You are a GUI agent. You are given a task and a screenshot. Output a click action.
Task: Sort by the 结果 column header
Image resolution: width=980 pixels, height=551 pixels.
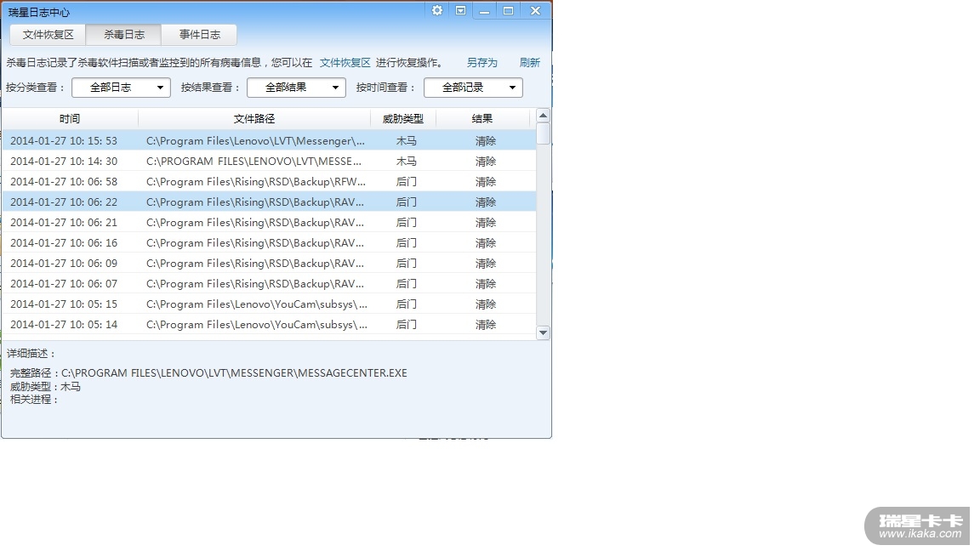[481, 119]
